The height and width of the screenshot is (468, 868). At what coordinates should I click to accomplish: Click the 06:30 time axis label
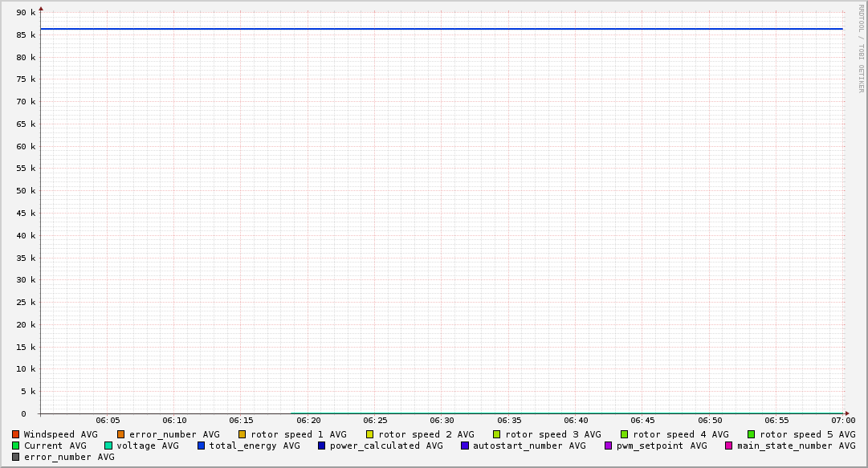click(442, 420)
